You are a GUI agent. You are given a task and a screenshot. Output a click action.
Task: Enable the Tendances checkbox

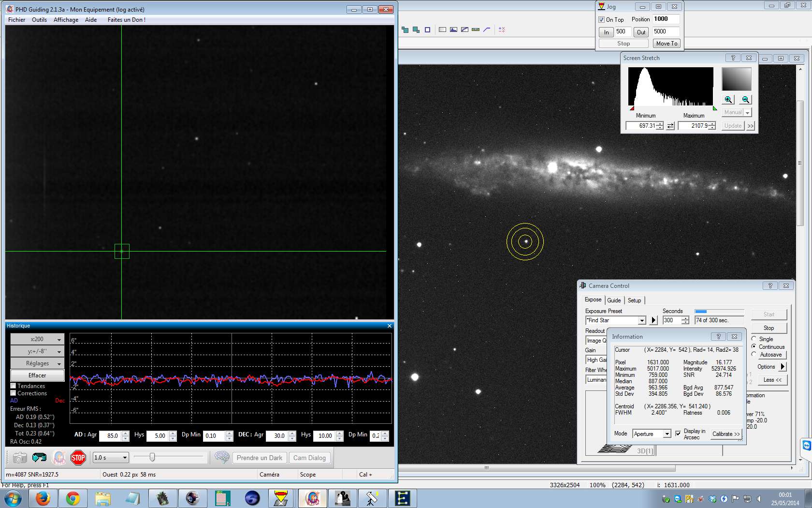coord(14,386)
